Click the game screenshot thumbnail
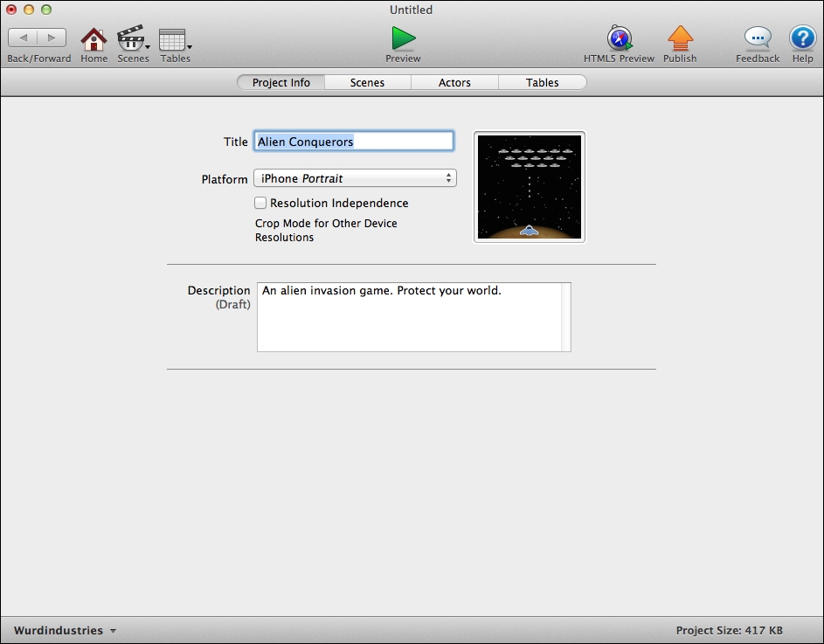824x644 pixels. coord(530,187)
